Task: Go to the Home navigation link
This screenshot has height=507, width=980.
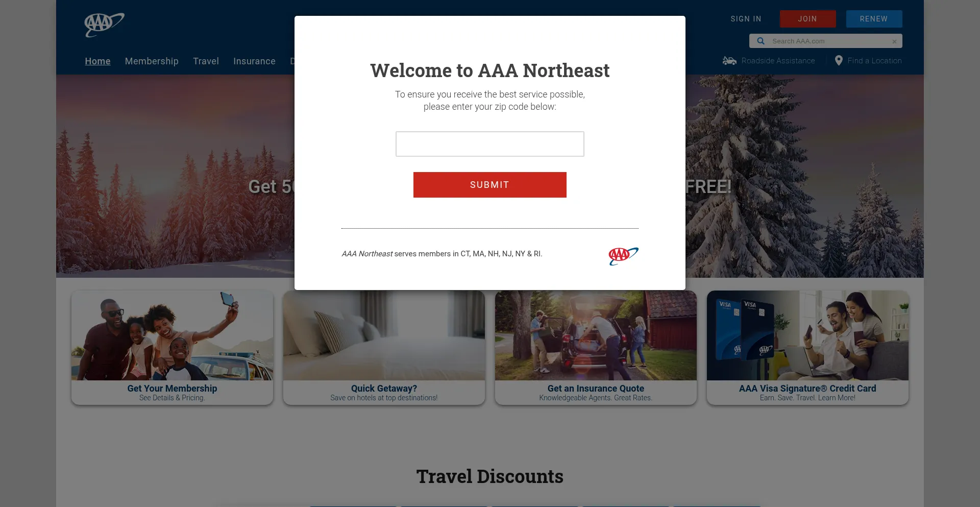Action: tap(97, 61)
